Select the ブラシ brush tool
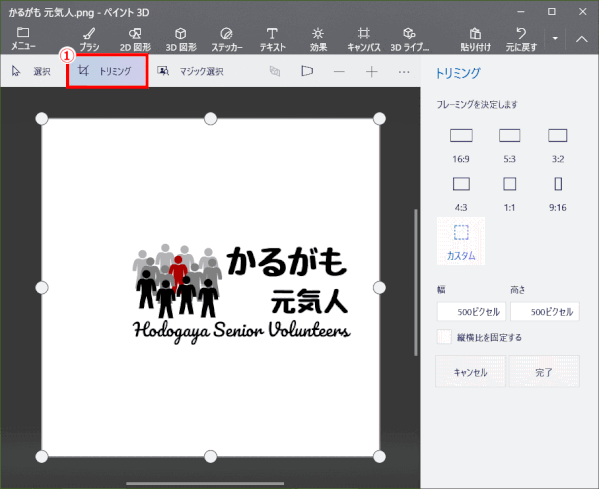 [x=89, y=39]
